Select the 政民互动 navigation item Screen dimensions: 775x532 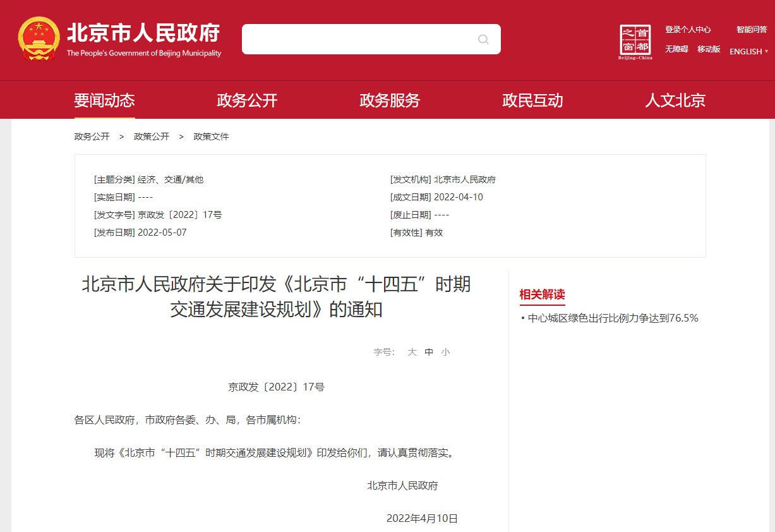532,100
